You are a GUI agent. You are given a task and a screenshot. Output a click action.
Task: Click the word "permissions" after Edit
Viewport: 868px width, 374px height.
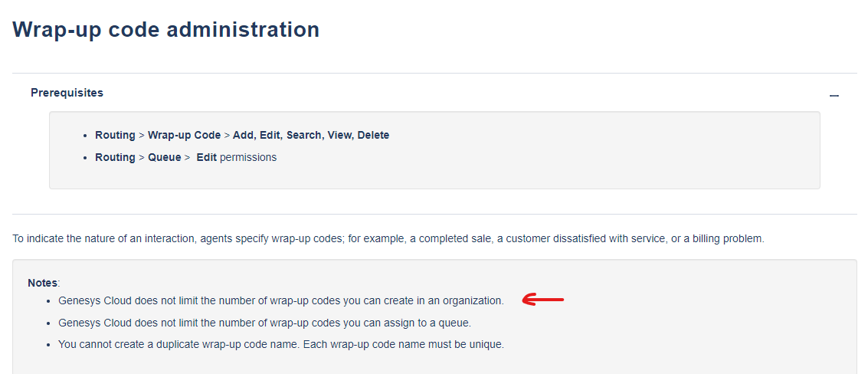tap(248, 157)
